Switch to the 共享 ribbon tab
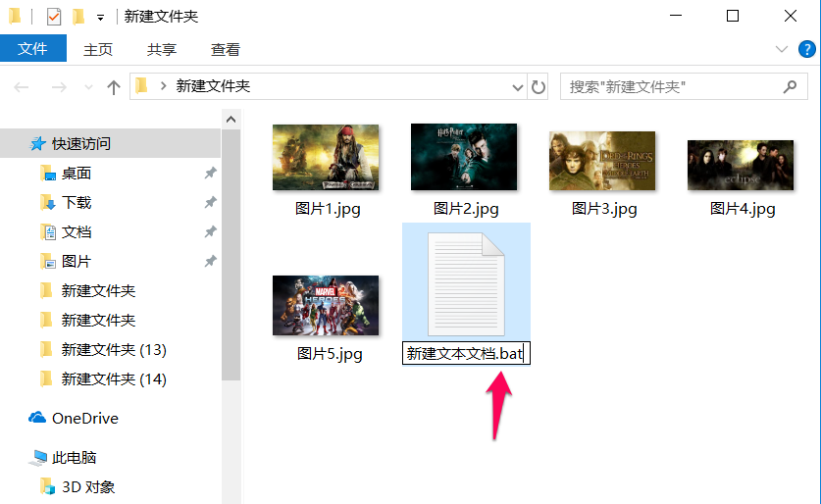821x504 pixels. 162,49
